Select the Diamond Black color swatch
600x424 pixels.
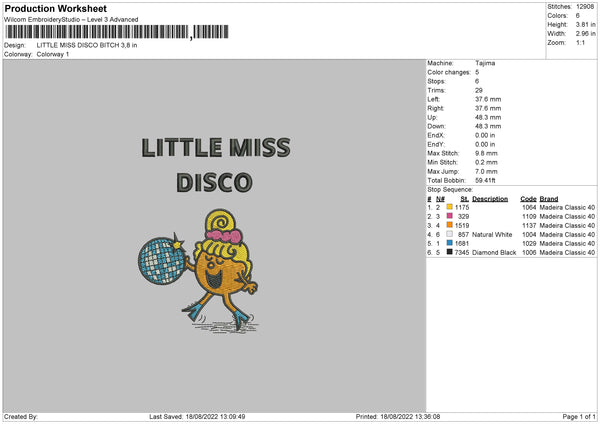[x=449, y=252]
